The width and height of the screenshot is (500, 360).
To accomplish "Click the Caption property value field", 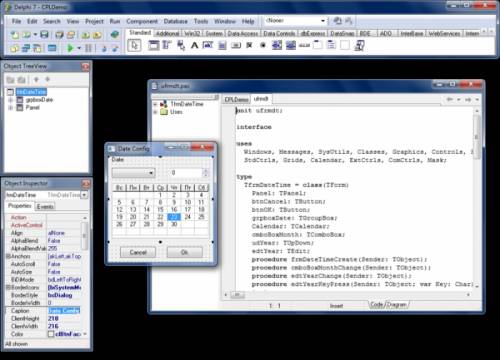I will tap(64, 311).
